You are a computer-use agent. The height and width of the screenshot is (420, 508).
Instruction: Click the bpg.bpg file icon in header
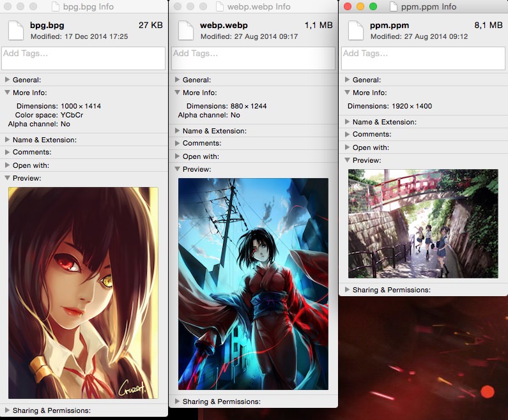[15, 30]
